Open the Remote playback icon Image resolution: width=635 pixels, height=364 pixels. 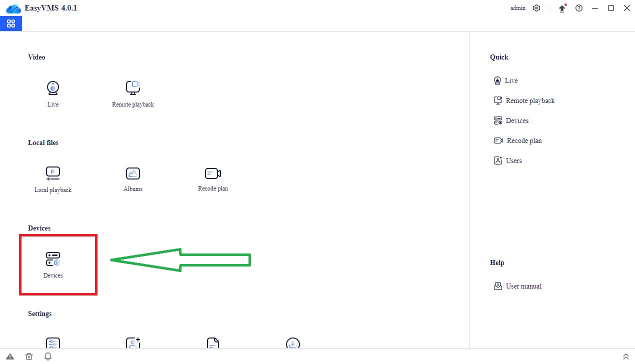[x=133, y=88]
